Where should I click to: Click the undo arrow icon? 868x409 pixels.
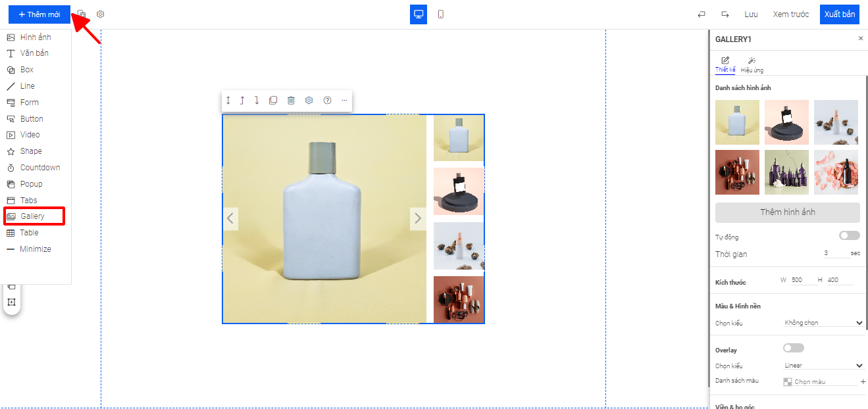click(702, 14)
